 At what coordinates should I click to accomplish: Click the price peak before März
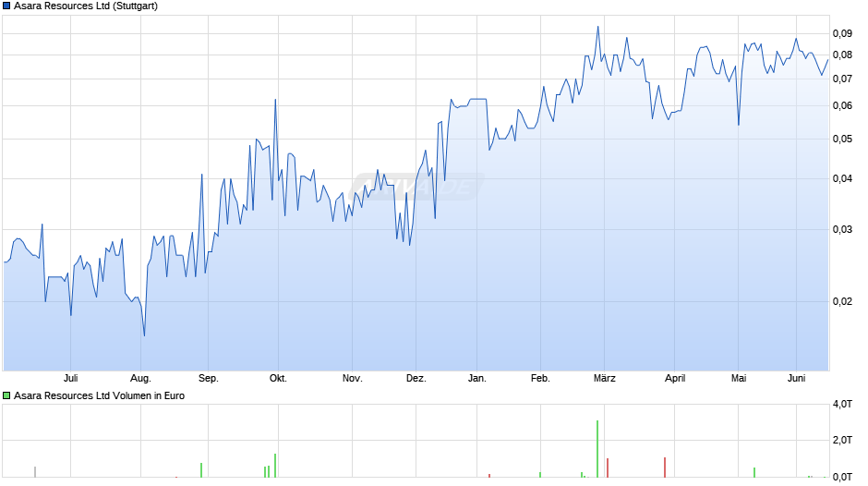[597, 27]
